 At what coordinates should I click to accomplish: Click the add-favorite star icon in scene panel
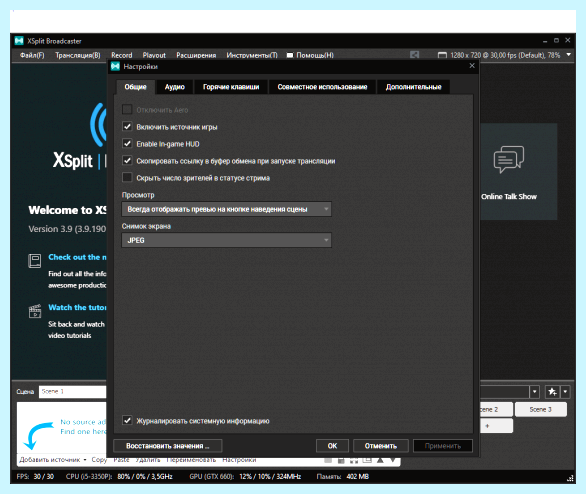(x=552, y=392)
